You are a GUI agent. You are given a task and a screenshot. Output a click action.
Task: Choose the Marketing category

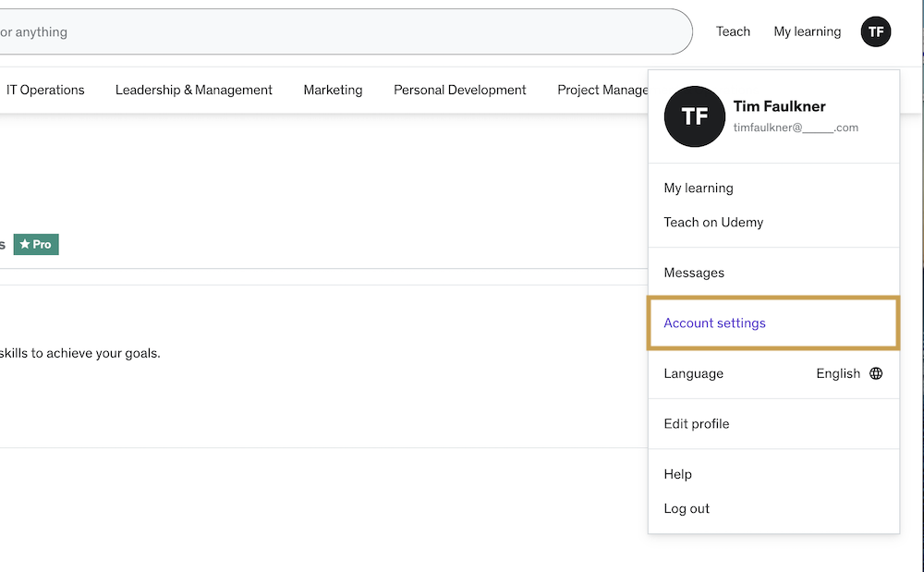333,90
